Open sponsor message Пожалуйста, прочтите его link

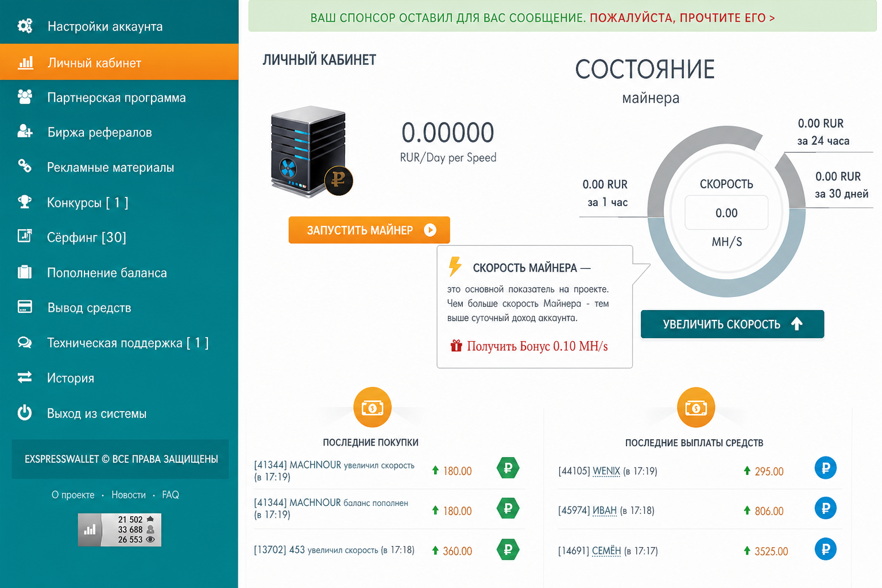pos(682,18)
